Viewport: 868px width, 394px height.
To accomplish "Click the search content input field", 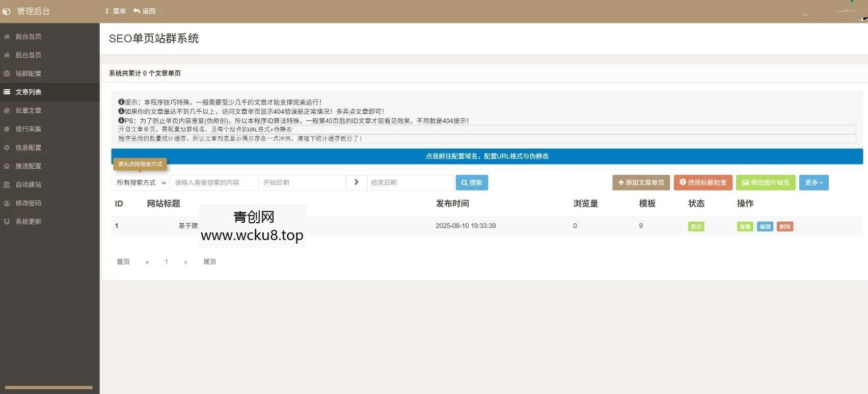I will [x=214, y=182].
